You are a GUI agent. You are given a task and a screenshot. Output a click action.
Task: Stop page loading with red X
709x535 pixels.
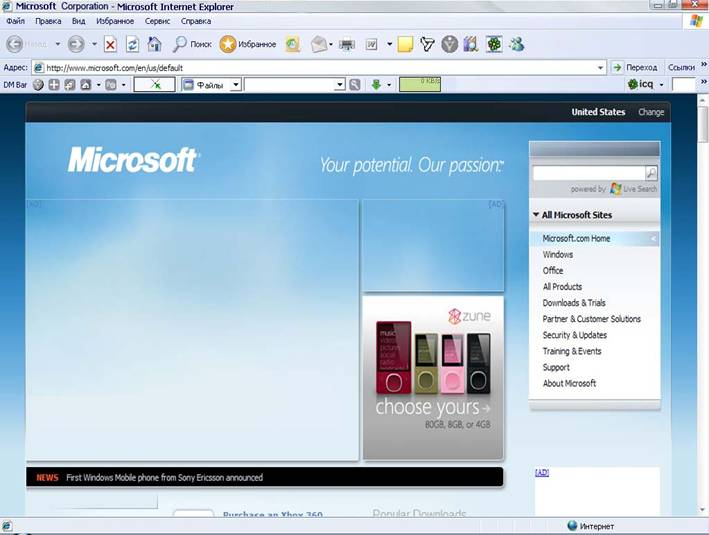(x=110, y=44)
